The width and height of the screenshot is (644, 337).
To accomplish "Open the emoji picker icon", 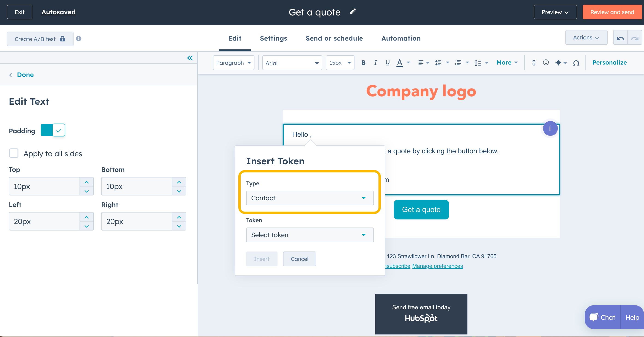I will point(546,62).
